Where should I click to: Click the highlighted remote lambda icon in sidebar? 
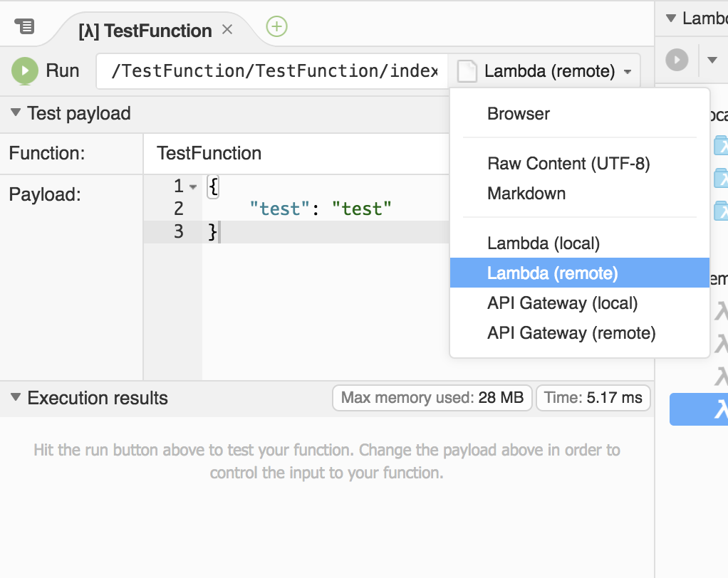(719, 409)
